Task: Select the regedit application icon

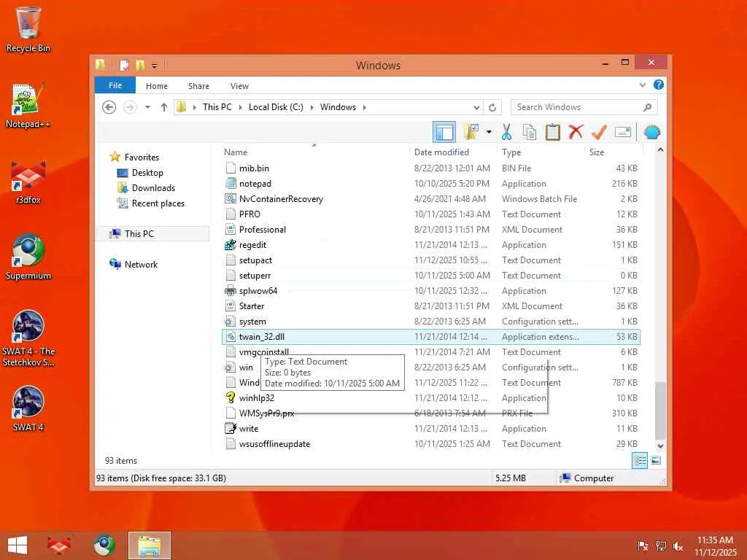Action: pos(231,245)
